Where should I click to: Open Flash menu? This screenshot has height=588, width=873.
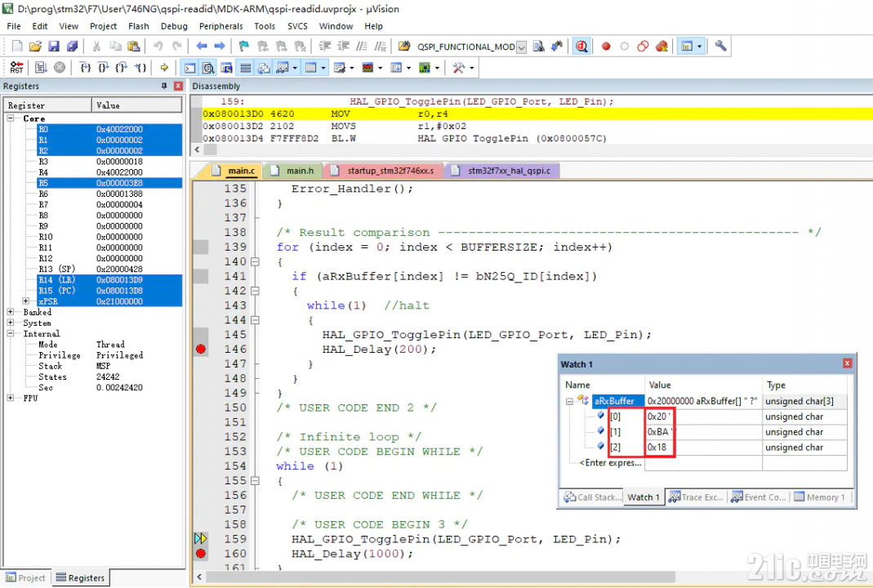pyautogui.click(x=139, y=26)
